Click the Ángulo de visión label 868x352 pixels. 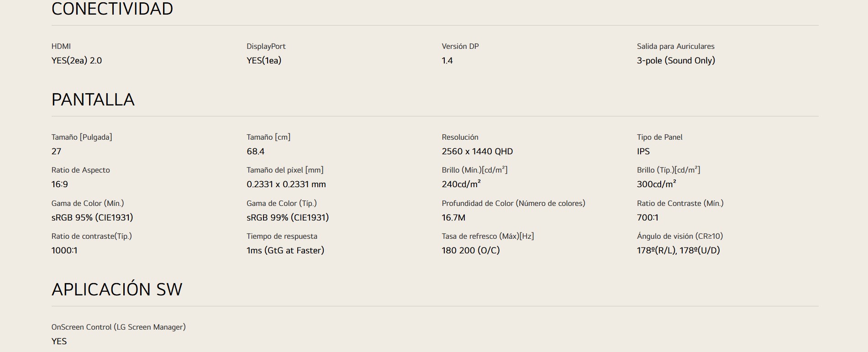point(679,236)
